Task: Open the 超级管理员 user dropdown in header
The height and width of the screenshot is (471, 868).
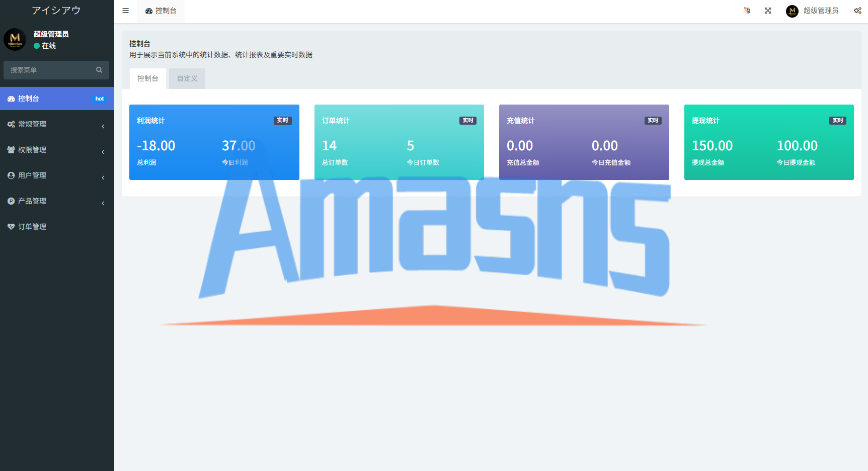Action: pos(812,11)
